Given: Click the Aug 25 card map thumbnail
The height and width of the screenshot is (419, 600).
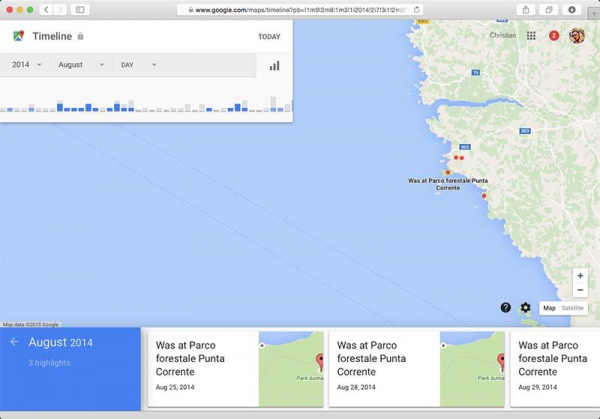Looking at the screenshot, I should (291, 369).
